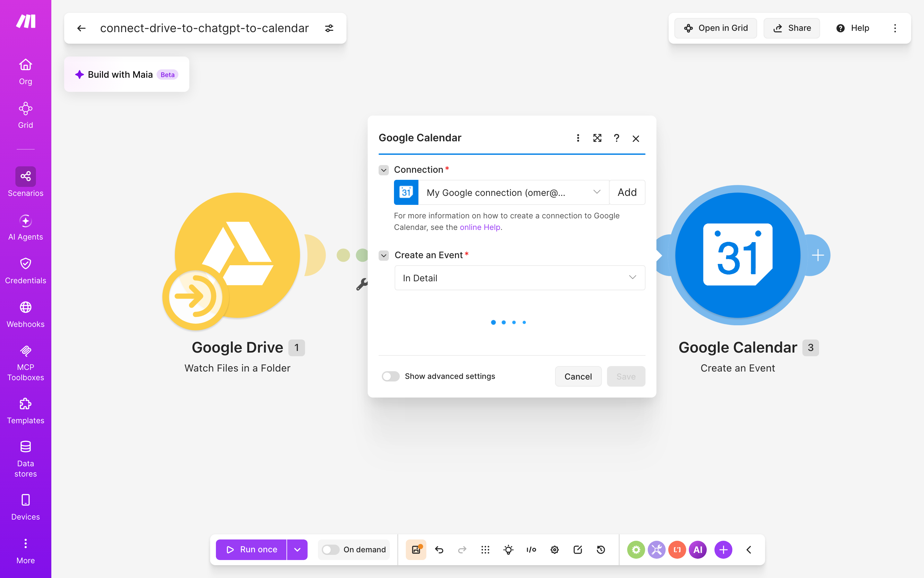This screenshot has width=924, height=578.
Task: Open the Run once dropdown arrow
Action: point(297,550)
